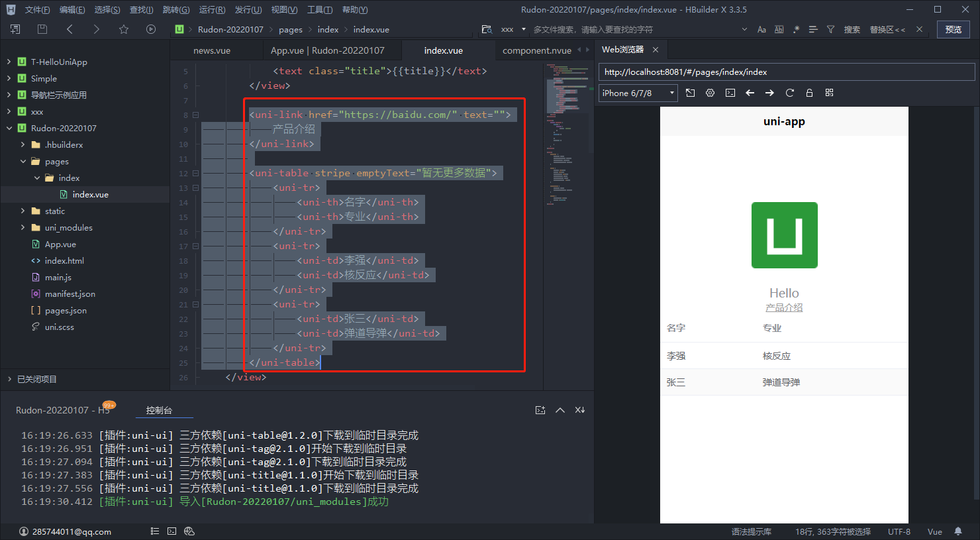The height and width of the screenshot is (540, 980).
Task: Go forward in the built-in browser
Action: 769,93
